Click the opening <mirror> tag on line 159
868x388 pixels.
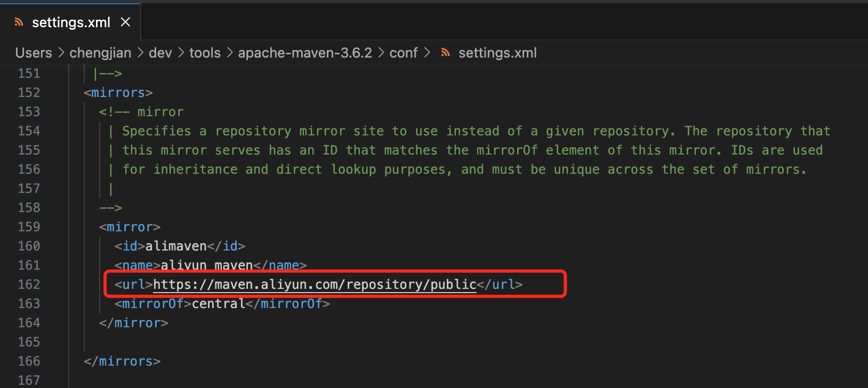[x=130, y=227]
